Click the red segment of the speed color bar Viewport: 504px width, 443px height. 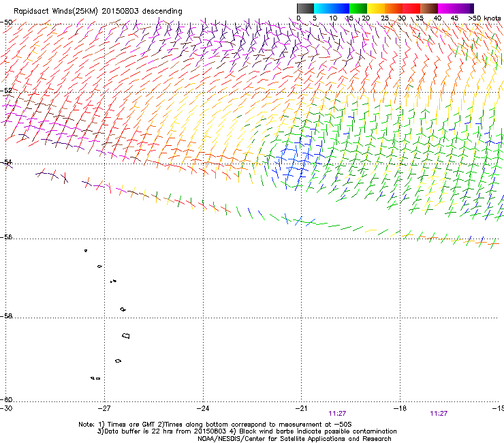411,8
